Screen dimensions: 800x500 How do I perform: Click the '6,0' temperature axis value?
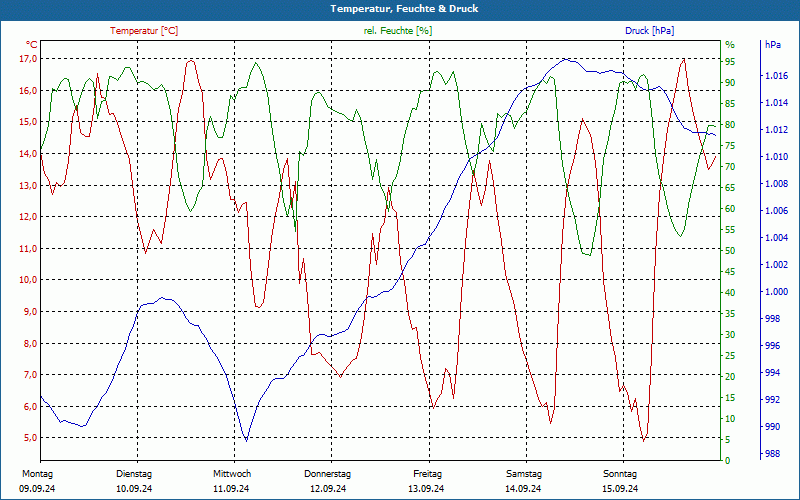pos(31,407)
